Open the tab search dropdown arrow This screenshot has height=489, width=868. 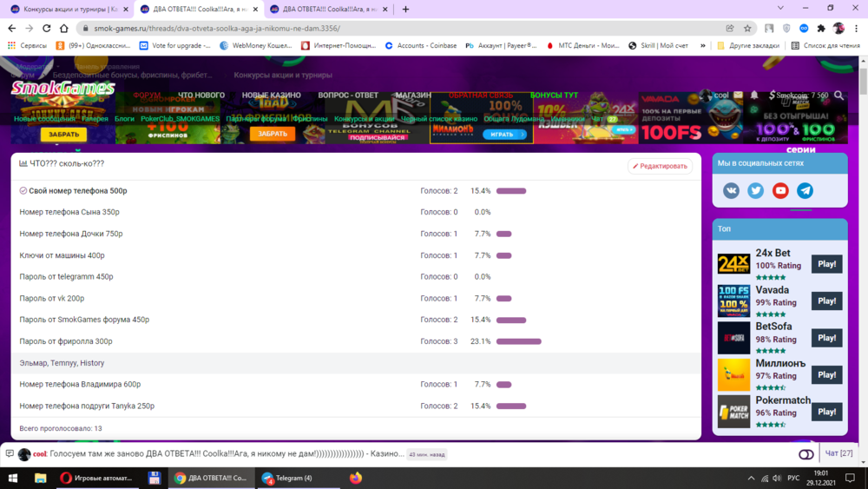click(x=780, y=9)
